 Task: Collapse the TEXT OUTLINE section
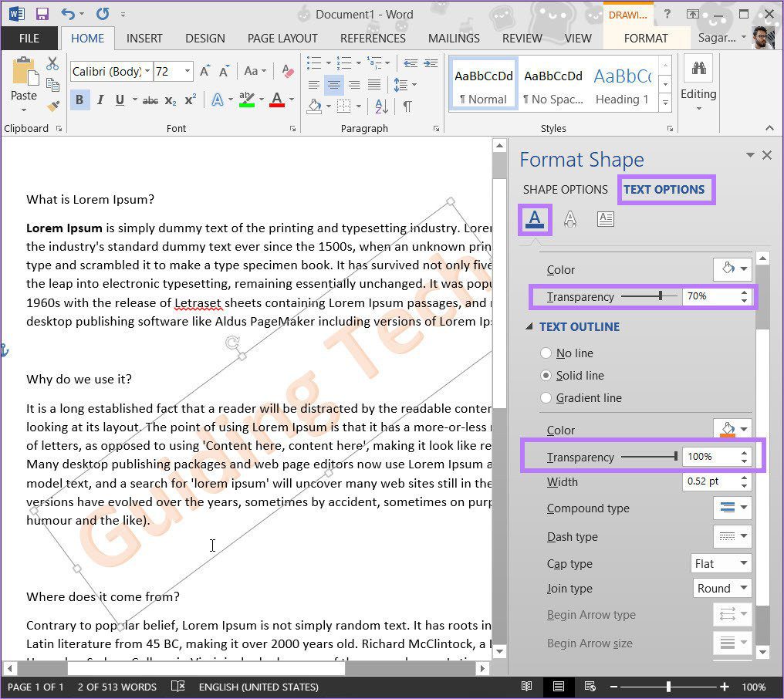click(x=529, y=326)
